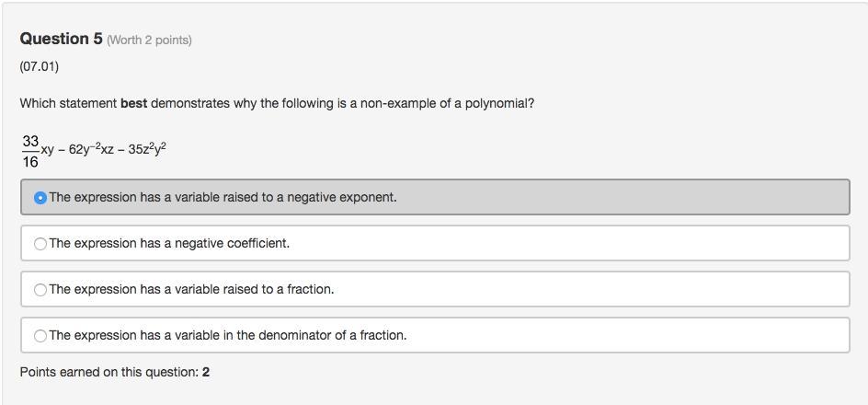The image size is (868, 405).
Task: Click the 'Points earned on this question' text
Action: (x=108, y=372)
